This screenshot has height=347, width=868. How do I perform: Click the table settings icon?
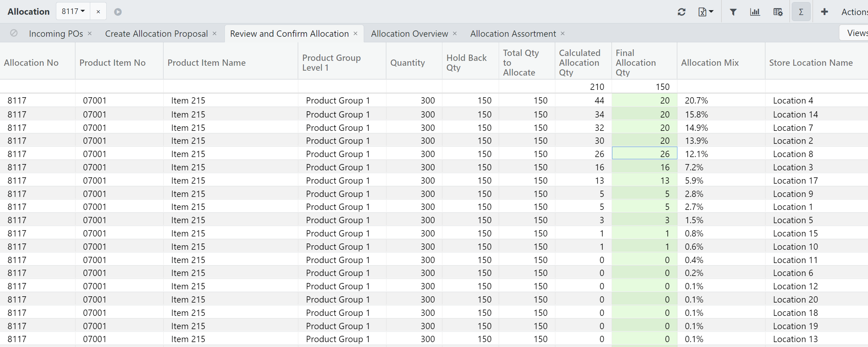(x=778, y=12)
